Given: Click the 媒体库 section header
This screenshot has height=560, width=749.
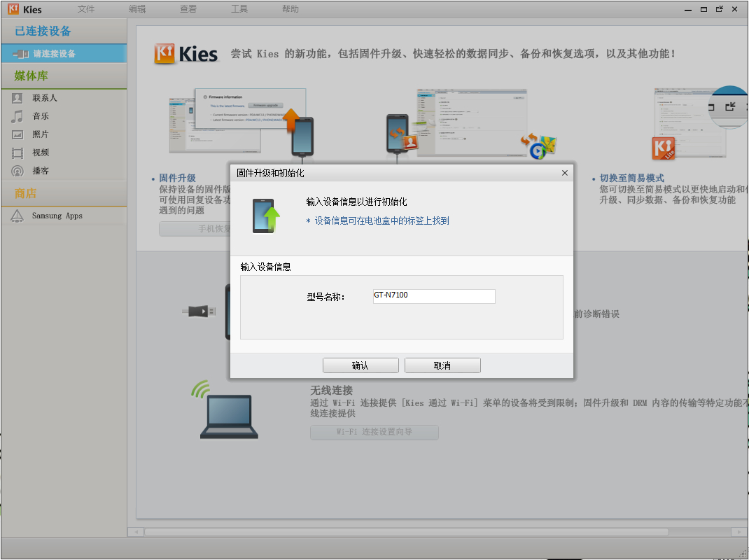Looking at the screenshot, I should point(31,76).
